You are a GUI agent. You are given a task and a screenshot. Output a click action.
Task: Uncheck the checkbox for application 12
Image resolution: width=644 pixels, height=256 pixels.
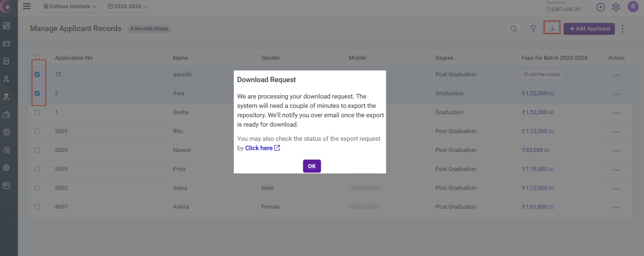pyautogui.click(x=37, y=74)
